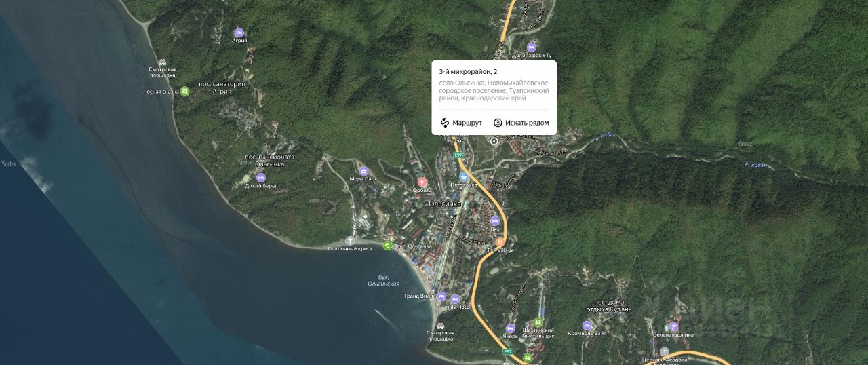Select the Дикий берег hotel icon
This screenshot has height=365, width=868.
click(x=261, y=178)
